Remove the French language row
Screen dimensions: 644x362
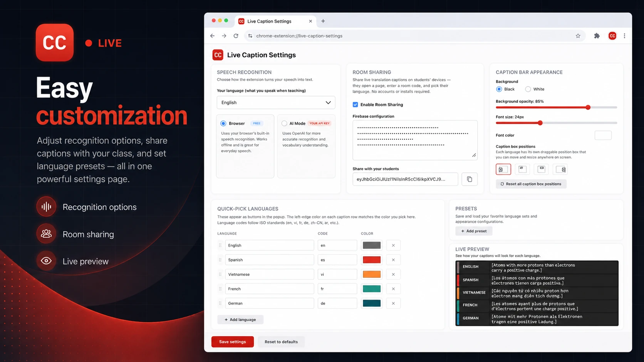[x=393, y=289]
